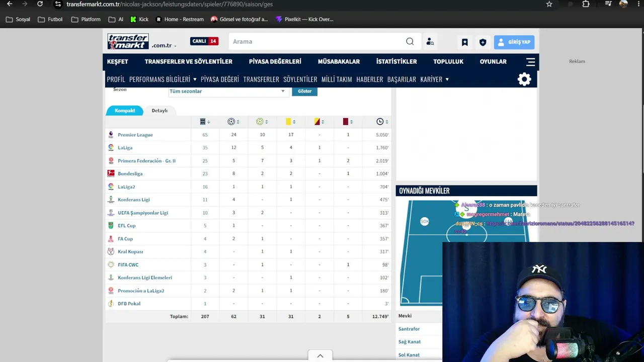
Task: Reload the page with refresh icon
Action: click(40, 4)
